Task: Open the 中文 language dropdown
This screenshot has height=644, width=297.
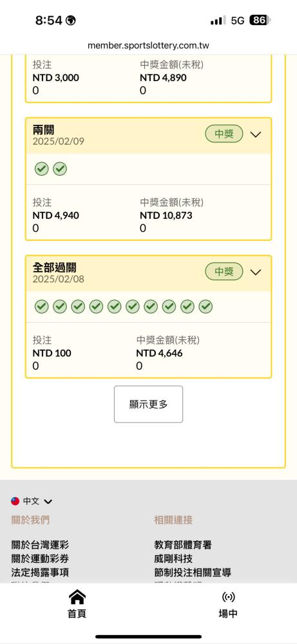Action: pyautogui.click(x=37, y=501)
